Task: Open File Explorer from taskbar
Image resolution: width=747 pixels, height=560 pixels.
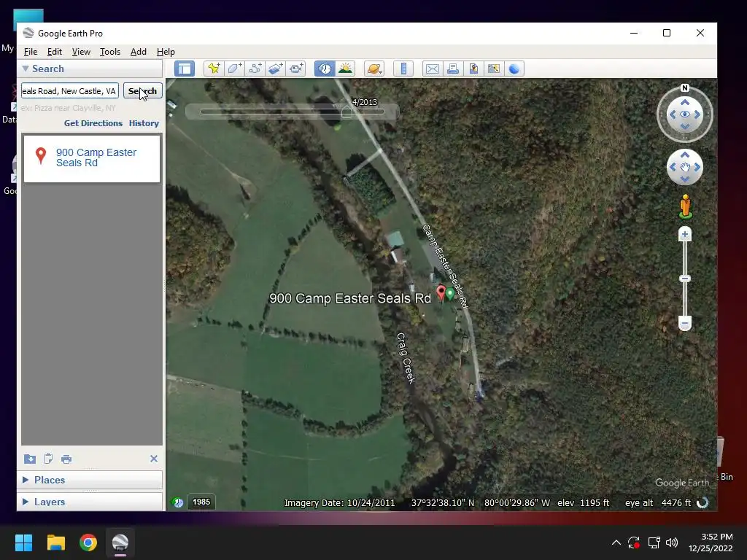Action: point(55,542)
